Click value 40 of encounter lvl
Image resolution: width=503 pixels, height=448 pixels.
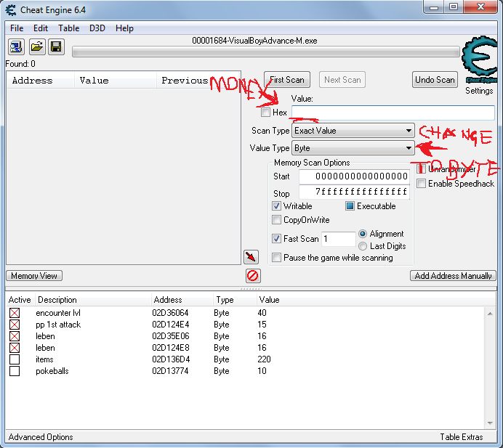coord(262,313)
